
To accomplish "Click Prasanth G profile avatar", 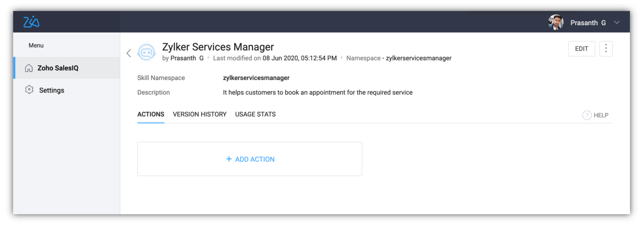I will (555, 22).
